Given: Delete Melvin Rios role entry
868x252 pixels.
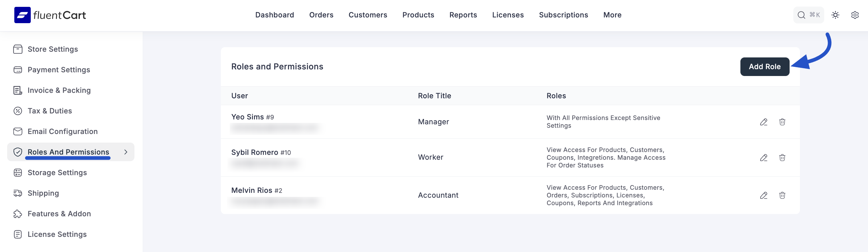Looking at the screenshot, I should [x=782, y=195].
